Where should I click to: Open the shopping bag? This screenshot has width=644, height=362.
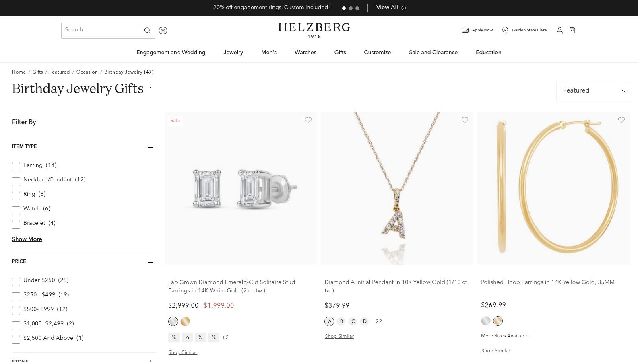pyautogui.click(x=572, y=31)
